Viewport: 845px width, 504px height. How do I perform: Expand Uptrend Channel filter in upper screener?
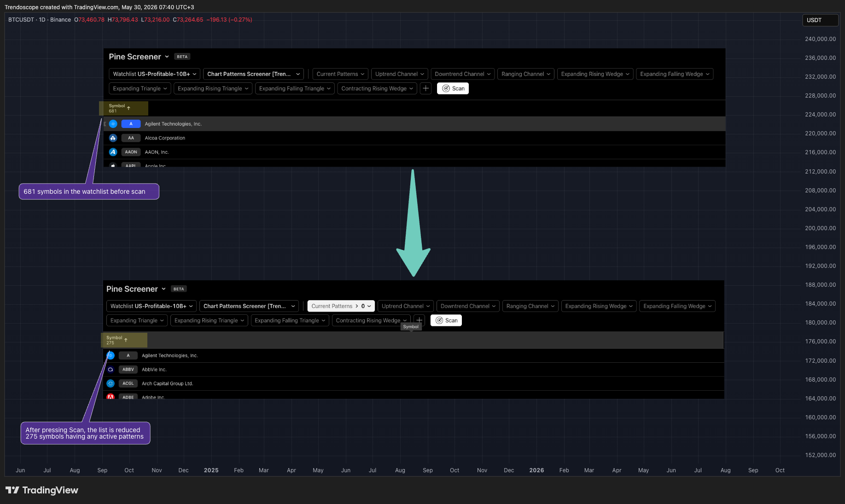400,74
